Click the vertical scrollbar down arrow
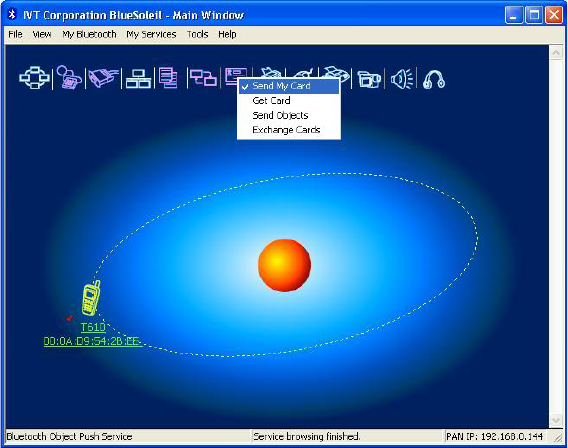 tap(556, 420)
